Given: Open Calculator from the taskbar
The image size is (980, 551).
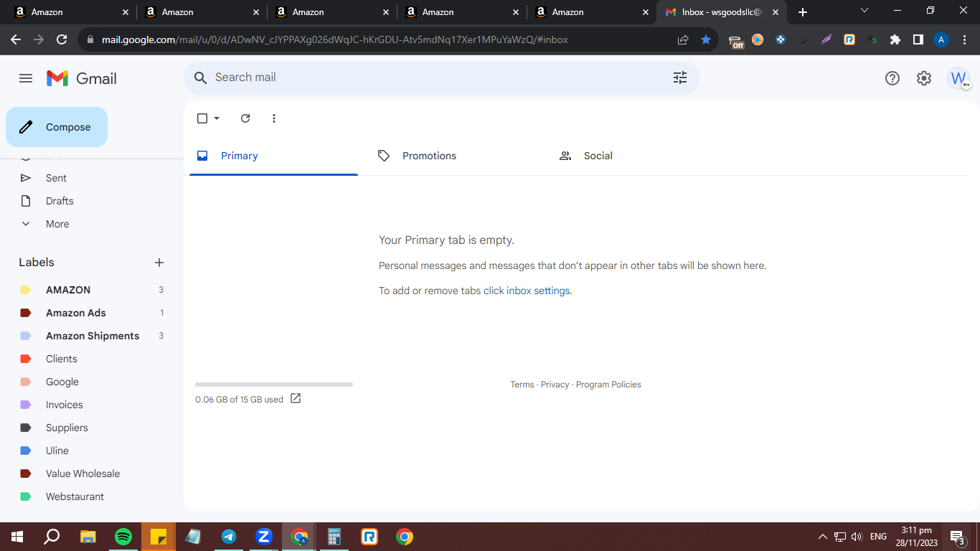Looking at the screenshot, I should tap(334, 536).
